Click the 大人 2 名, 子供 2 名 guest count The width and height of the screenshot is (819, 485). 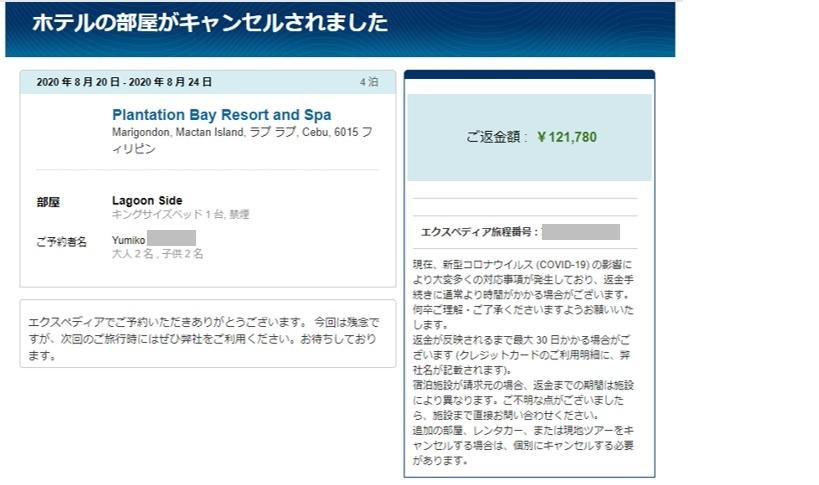coord(157,254)
